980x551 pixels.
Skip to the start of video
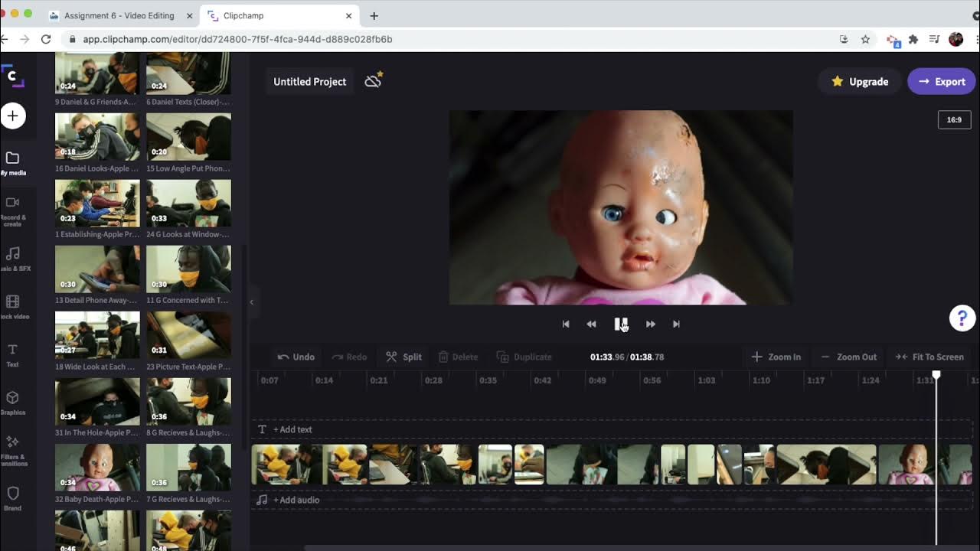566,324
